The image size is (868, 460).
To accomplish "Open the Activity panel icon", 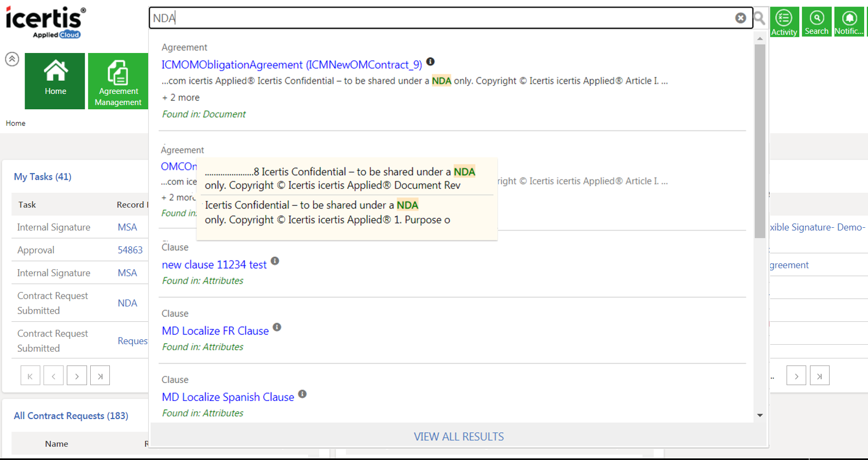I will (x=784, y=22).
